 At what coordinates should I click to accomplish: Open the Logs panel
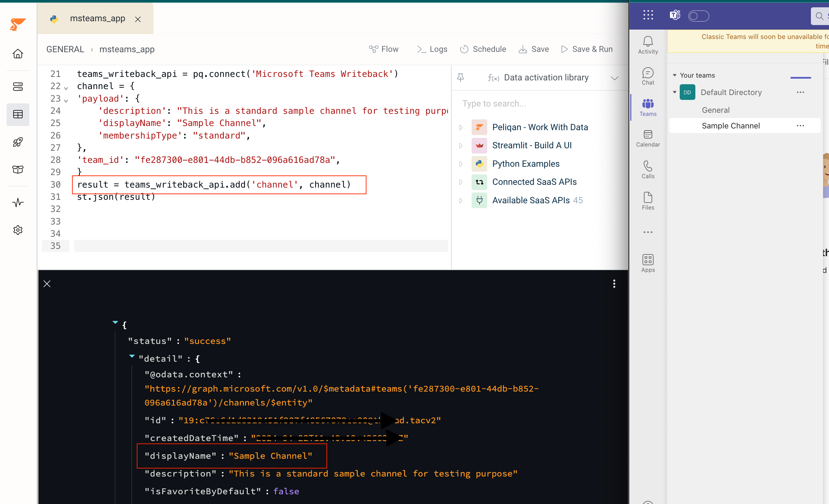432,49
